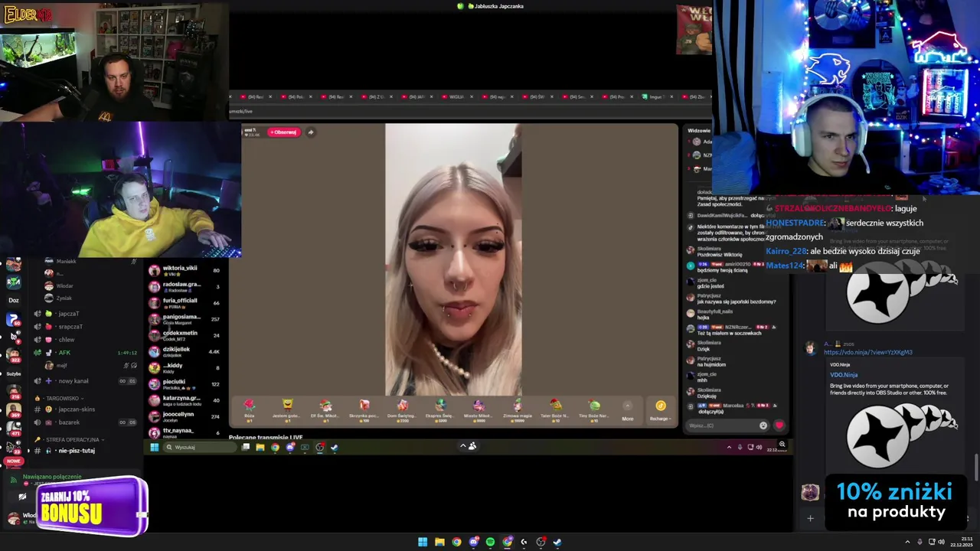
Task: Open Windows Start on the bottom taskbar
Action: pyautogui.click(x=423, y=542)
